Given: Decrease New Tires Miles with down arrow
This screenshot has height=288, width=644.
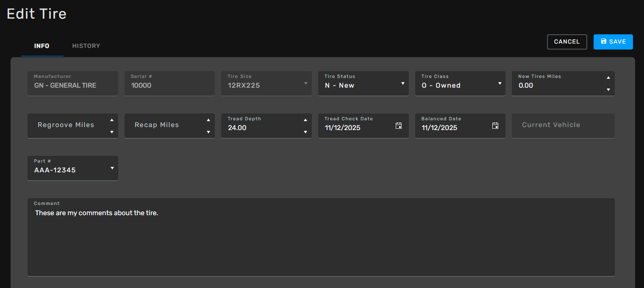Looking at the screenshot, I should [608, 89].
